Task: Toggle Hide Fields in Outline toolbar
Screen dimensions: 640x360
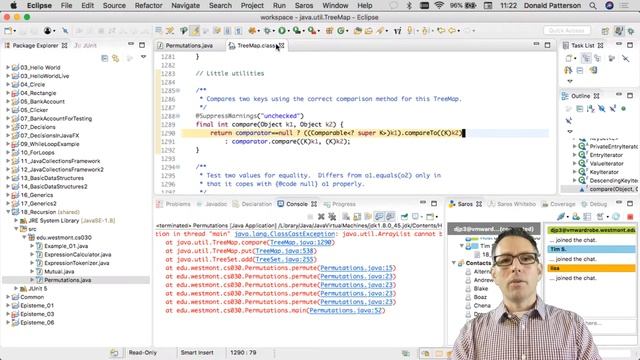Action: [602, 109]
